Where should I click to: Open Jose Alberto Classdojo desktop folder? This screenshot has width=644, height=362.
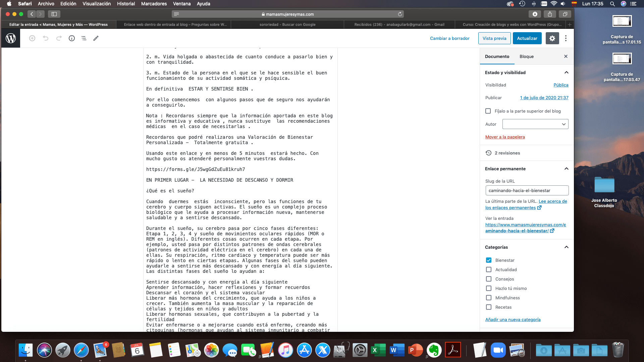click(x=604, y=192)
